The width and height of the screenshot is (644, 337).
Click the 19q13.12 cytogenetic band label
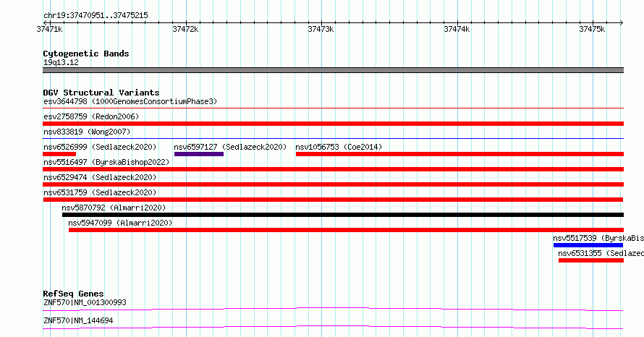click(61, 62)
